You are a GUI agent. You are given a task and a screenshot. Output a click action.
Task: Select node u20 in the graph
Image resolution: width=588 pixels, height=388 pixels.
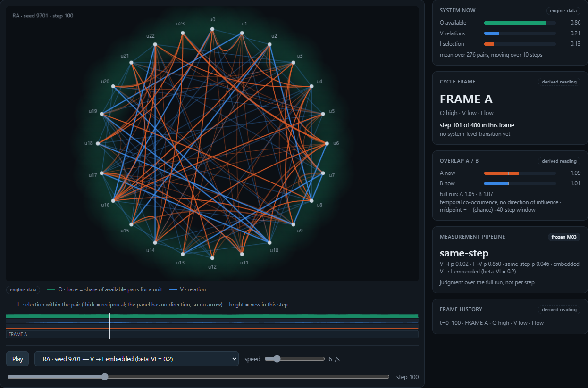[113, 86]
